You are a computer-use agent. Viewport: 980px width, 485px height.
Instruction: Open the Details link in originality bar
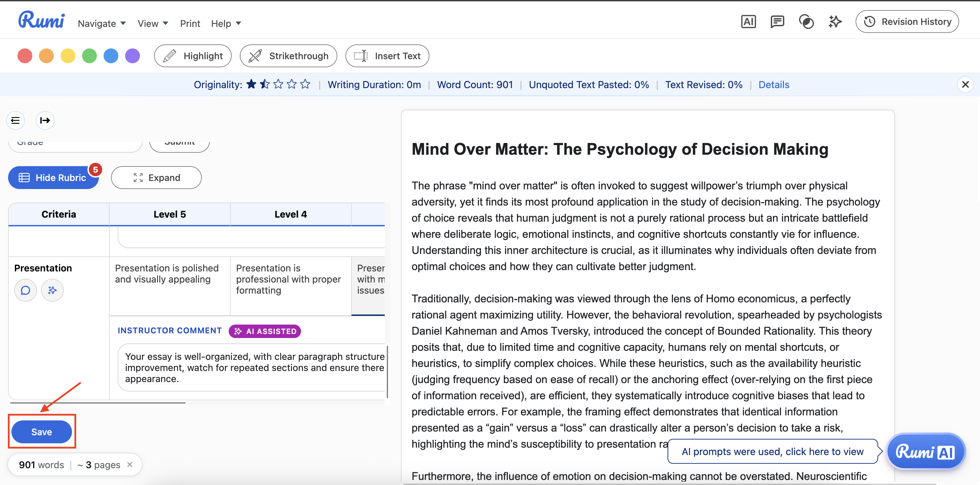pyautogui.click(x=774, y=84)
